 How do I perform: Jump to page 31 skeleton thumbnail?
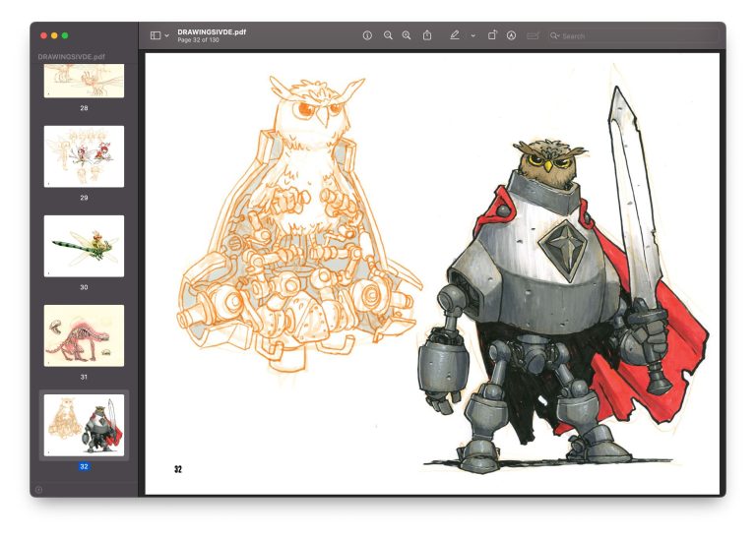coord(84,335)
